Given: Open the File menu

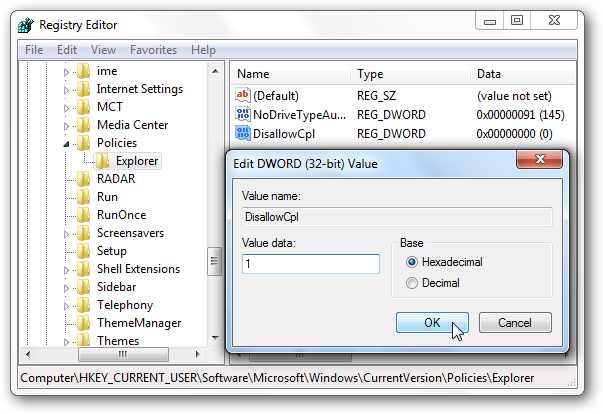Looking at the screenshot, I should (34, 50).
